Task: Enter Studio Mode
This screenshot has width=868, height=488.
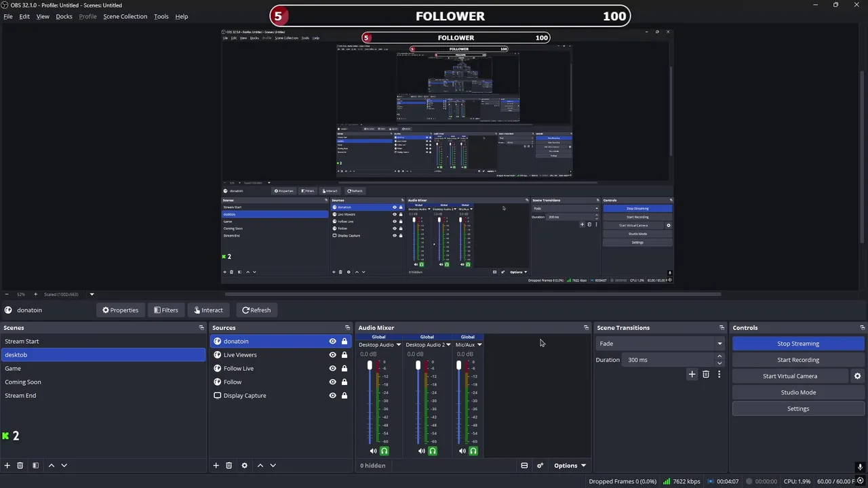Action: (x=798, y=392)
